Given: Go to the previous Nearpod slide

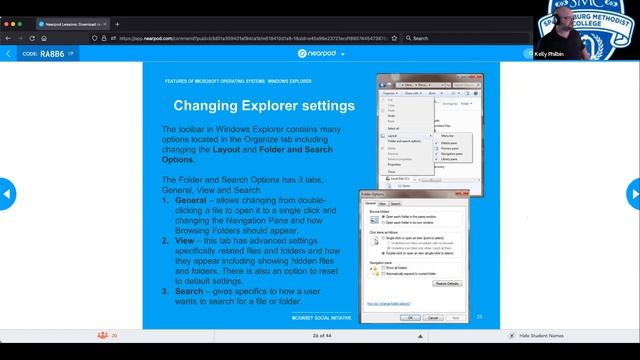Looking at the screenshot, I should pos(7,194).
